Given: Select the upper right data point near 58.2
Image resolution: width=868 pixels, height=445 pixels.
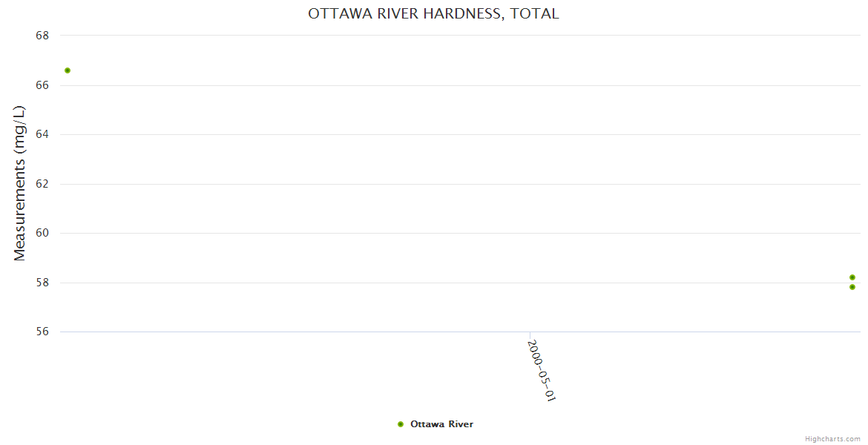Looking at the screenshot, I should tap(852, 277).
